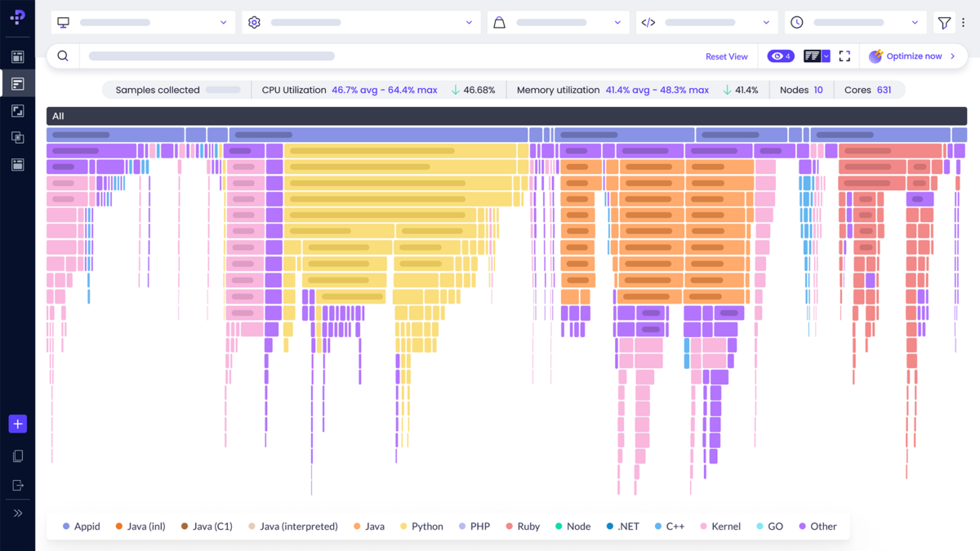
Task: Open the dashboard icon at sidebar top
Action: click(x=17, y=56)
